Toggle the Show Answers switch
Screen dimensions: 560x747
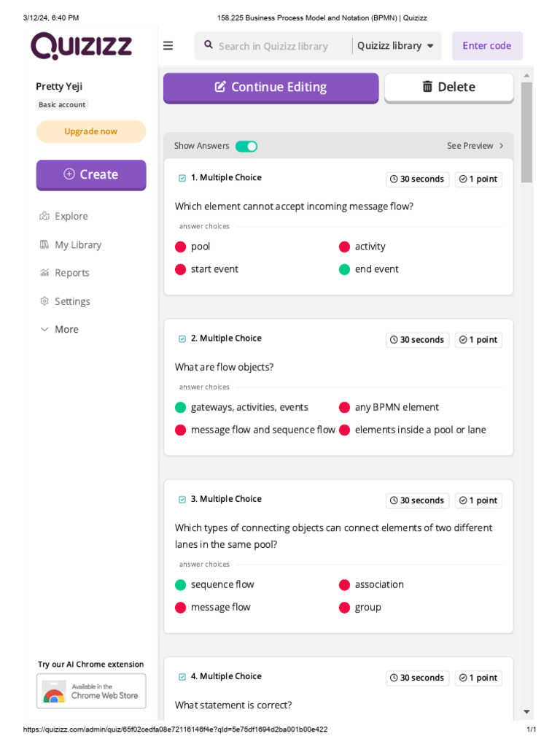coord(246,146)
